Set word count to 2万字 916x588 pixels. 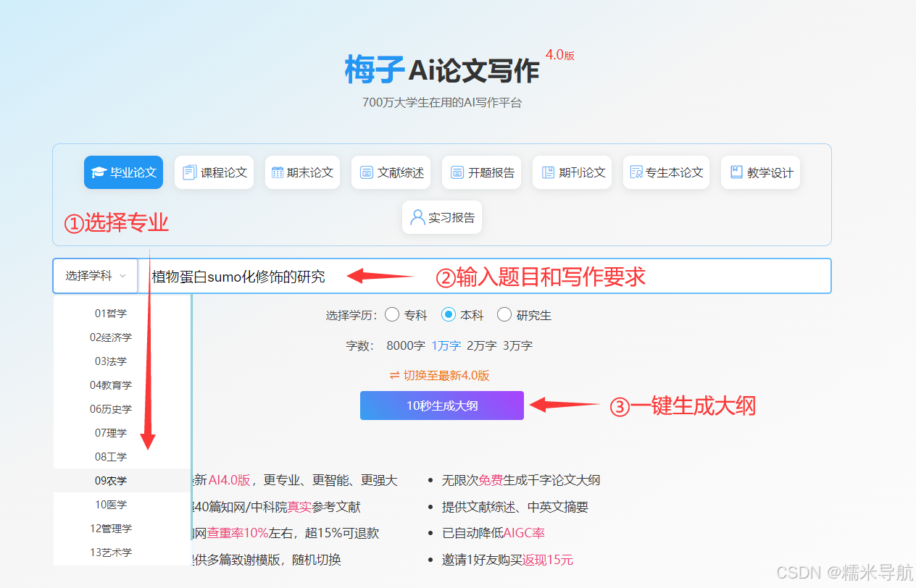tap(482, 345)
